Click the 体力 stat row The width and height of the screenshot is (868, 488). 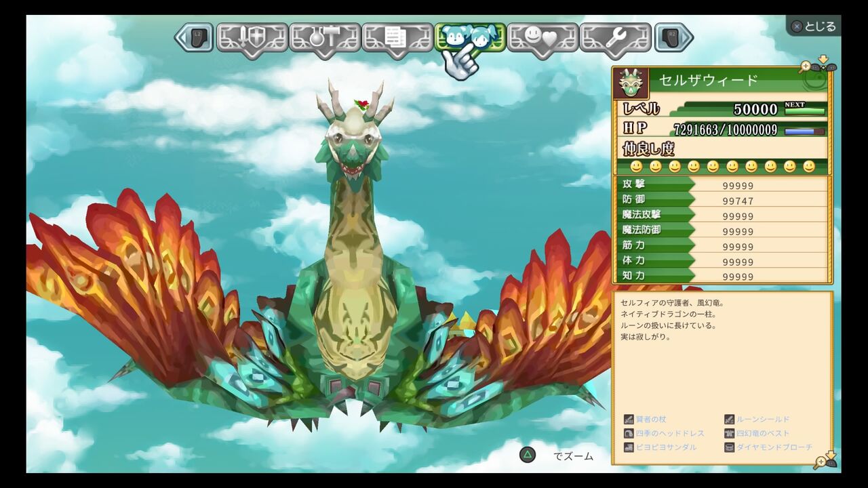[722, 261]
